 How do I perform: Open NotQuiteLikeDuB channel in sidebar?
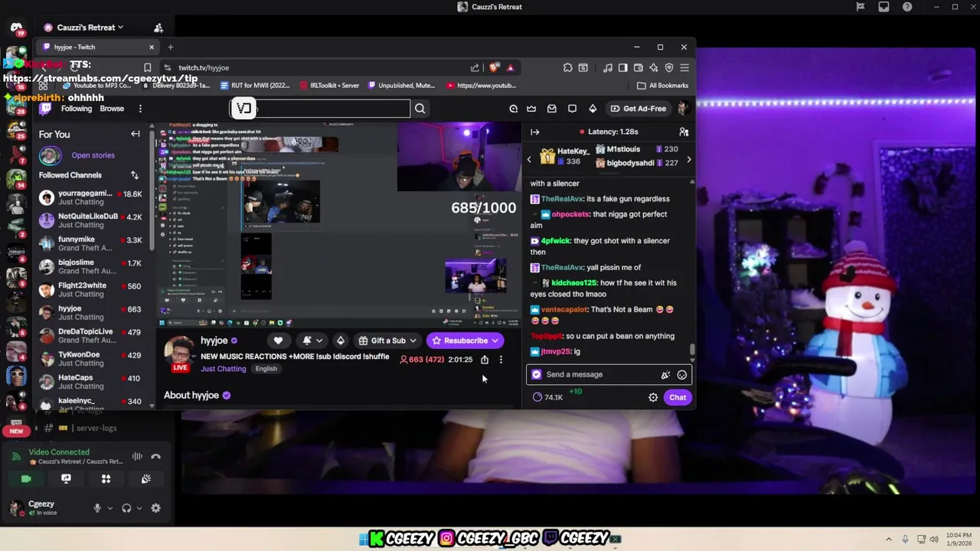point(91,221)
